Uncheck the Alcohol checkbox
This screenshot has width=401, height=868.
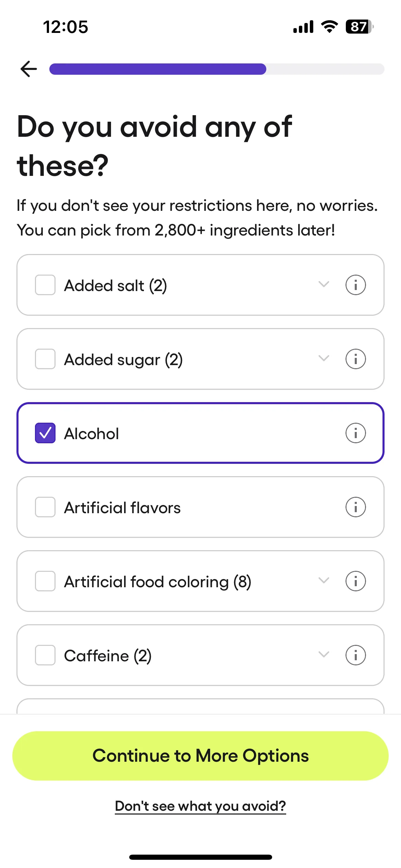click(x=45, y=433)
